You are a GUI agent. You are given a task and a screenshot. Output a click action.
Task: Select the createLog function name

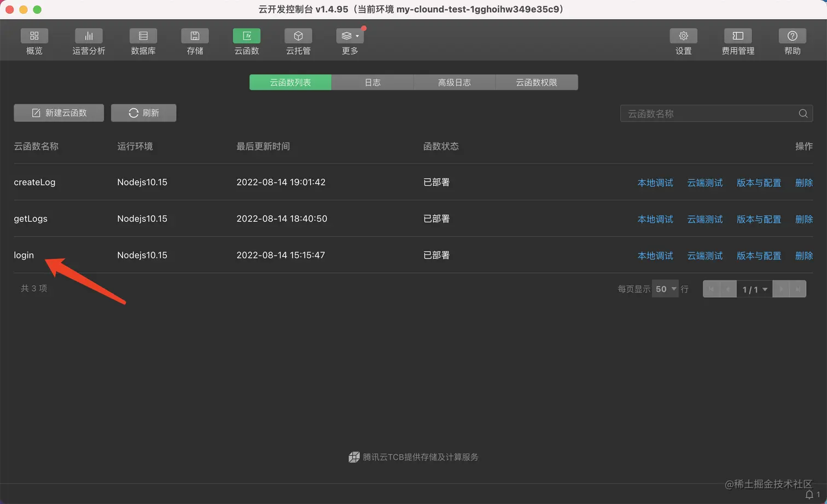pyautogui.click(x=34, y=182)
